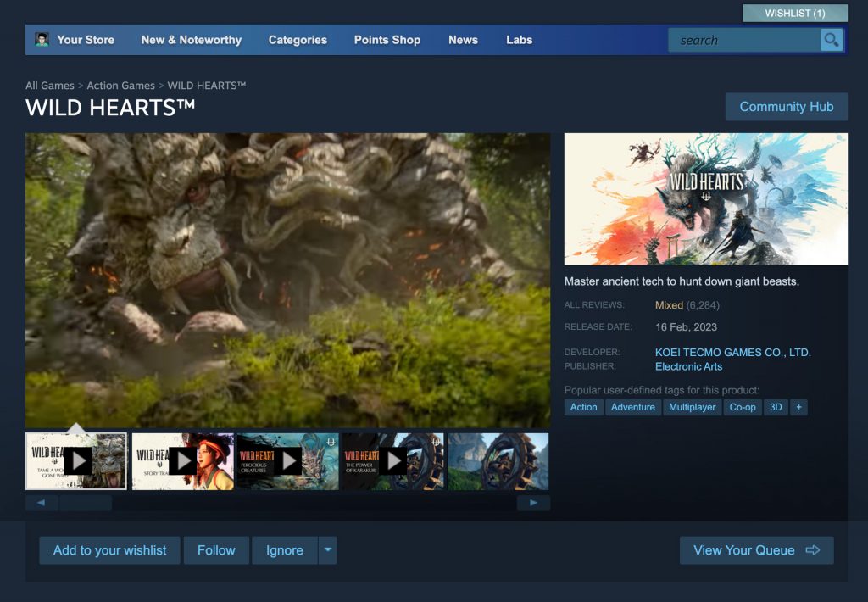The width and height of the screenshot is (868, 602).
Task: Play the Ferocious Creatures video thumbnail
Action: tap(288, 461)
